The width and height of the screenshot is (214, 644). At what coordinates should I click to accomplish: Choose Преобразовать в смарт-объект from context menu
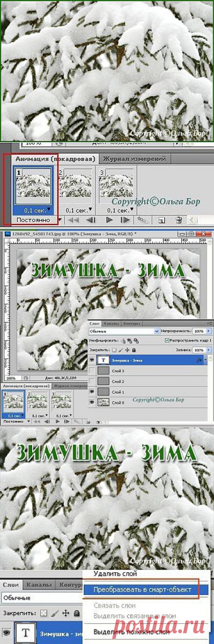(x=142, y=590)
